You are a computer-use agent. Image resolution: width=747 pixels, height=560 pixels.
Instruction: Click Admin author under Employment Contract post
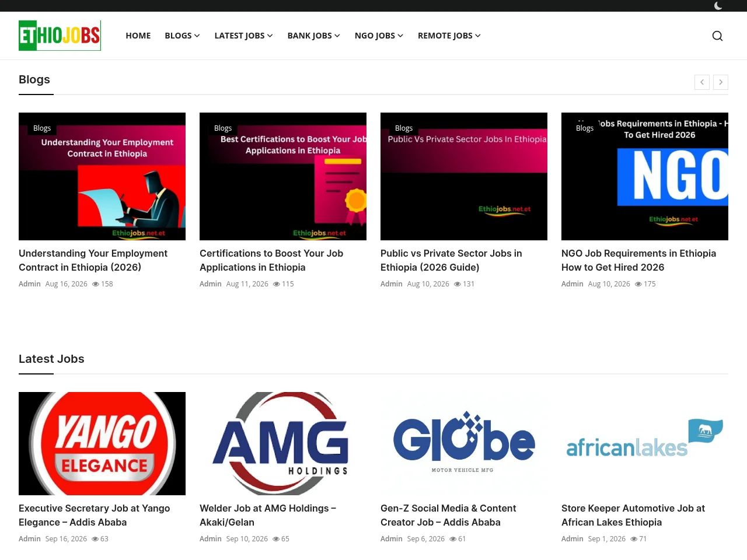click(x=30, y=284)
